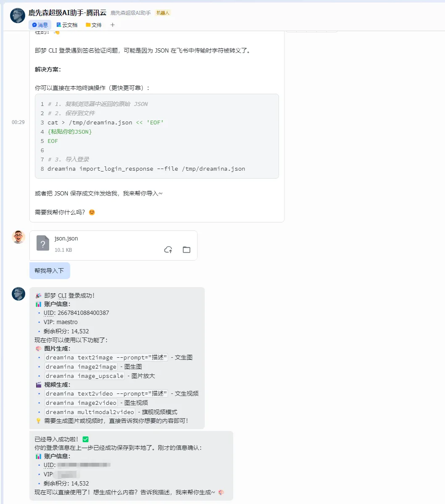Open sender avatar beside json.json file
Screen dimensions: 445x504
(x=18, y=237)
